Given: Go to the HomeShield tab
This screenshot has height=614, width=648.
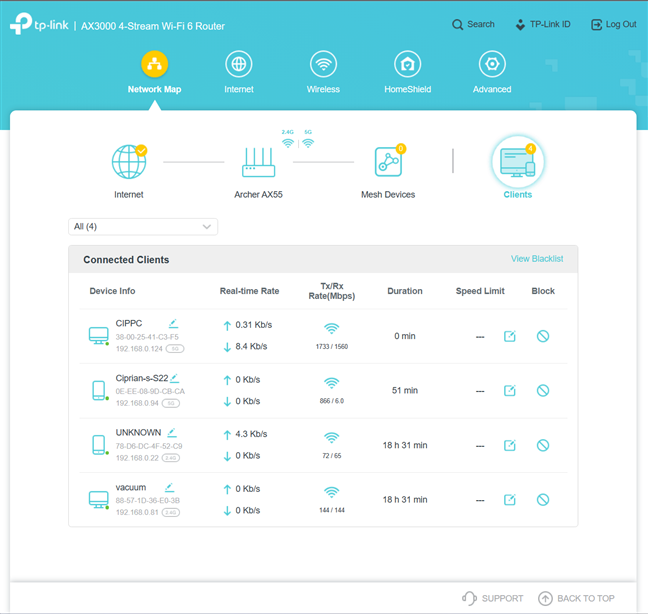Looking at the screenshot, I should pyautogui.click(x=407, y=72).
